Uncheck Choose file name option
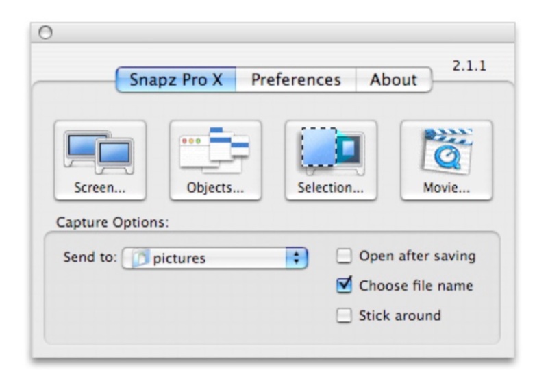 344,285
